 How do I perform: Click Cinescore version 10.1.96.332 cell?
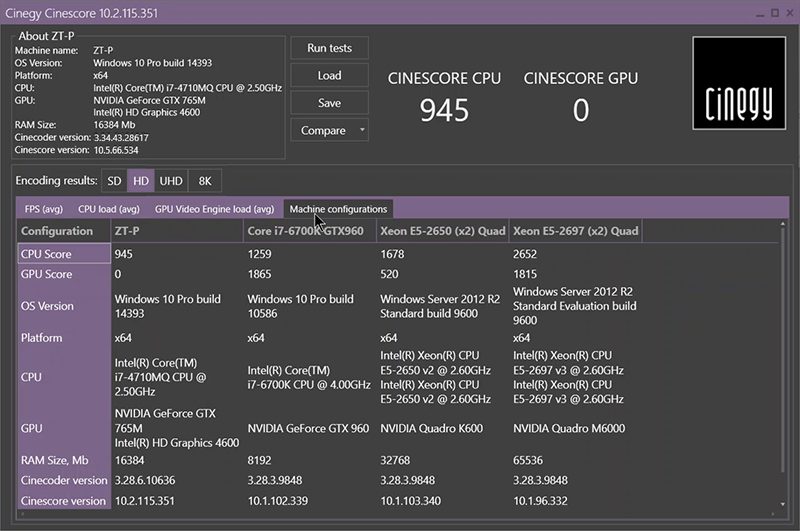click(x=540, y=501)
